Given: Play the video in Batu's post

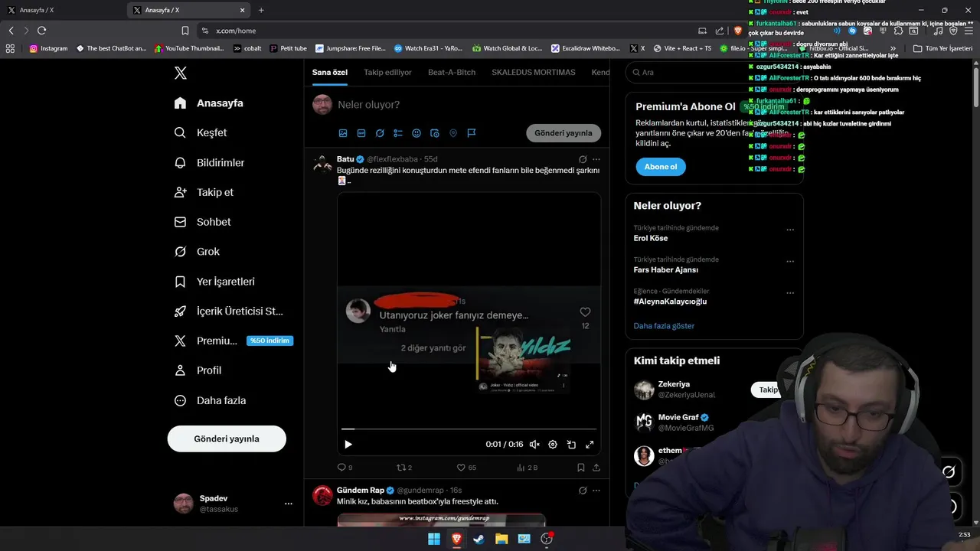Looking at the screenshot, I should click(348, 445).
